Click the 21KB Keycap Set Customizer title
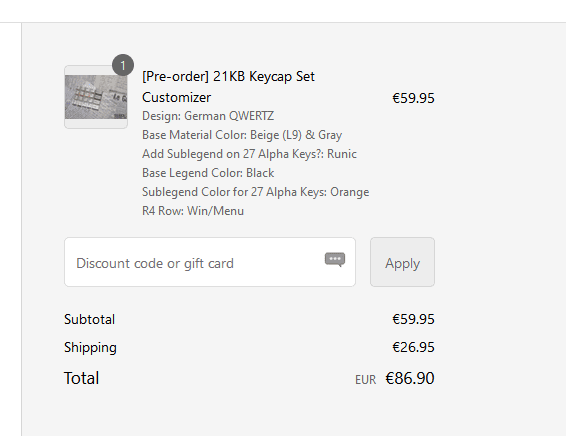This screenshot has width=566, height=436. (x=228, y=87)
